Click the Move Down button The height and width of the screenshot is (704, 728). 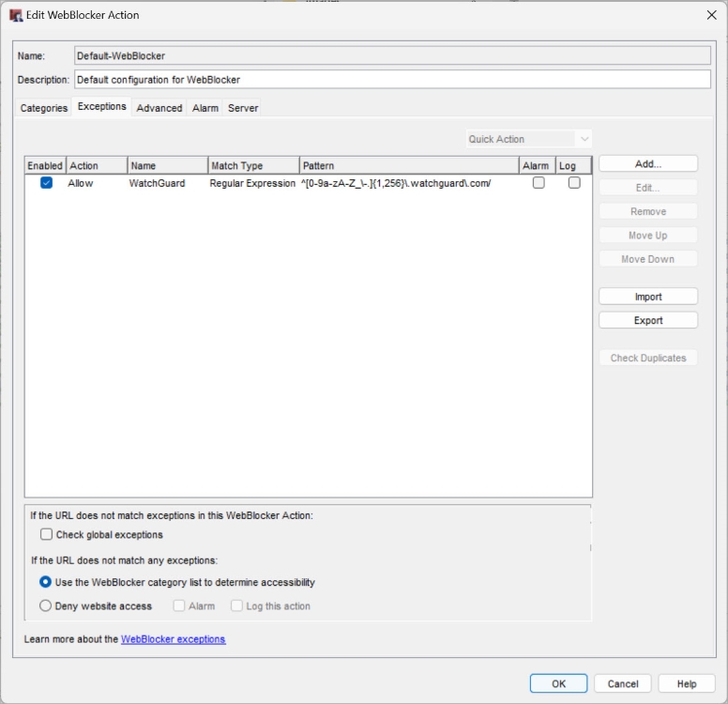point(648,259)
